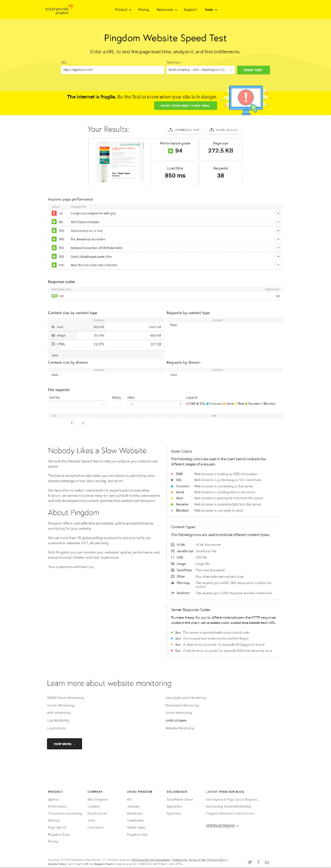331x868 pixels.
Task: Open the SolarWinds Cloud footer link
Action: [179, 799]
